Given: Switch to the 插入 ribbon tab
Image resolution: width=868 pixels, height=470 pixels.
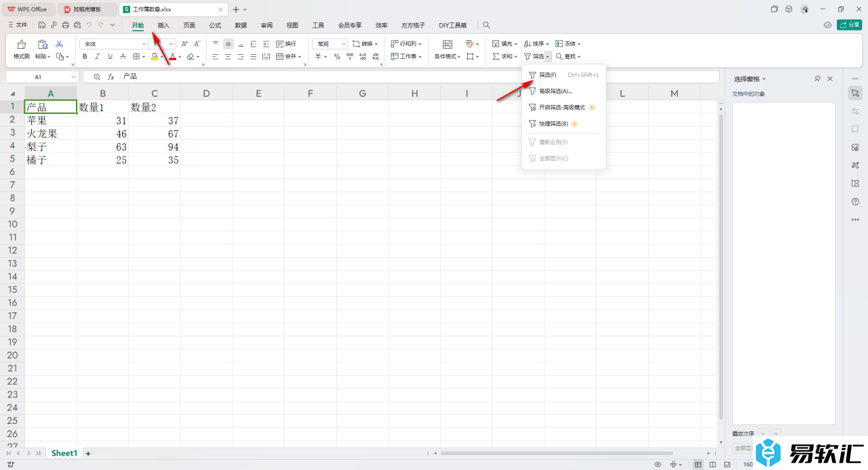Looking at the screenshot, I should [163, 25].
